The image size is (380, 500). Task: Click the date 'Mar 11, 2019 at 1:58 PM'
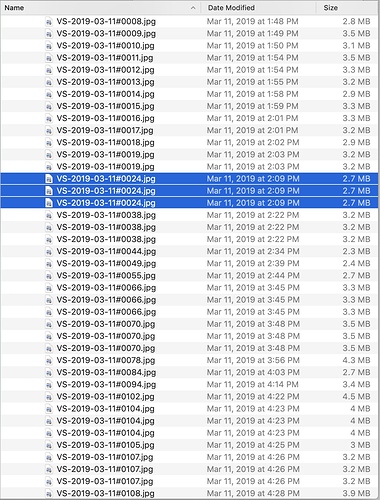coord(252,94)
